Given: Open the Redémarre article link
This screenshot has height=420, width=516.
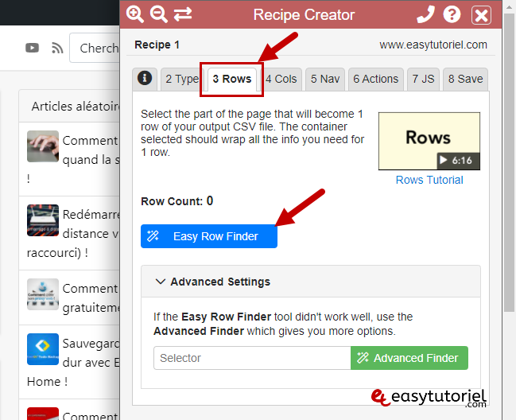Looking at the screenshot, I should pyautogui.click(x=74, y=234).
